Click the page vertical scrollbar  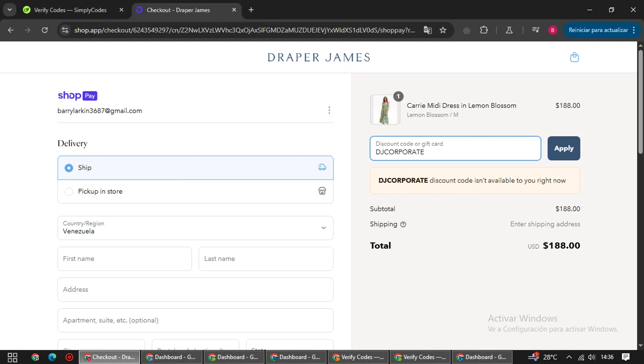pyautogui.click(x=640, y=102)
